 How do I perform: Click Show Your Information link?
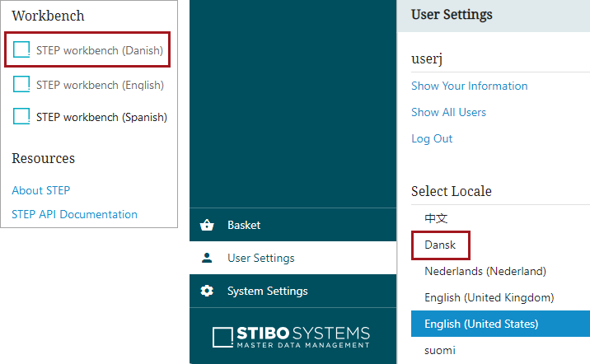(x=470, y=86)
